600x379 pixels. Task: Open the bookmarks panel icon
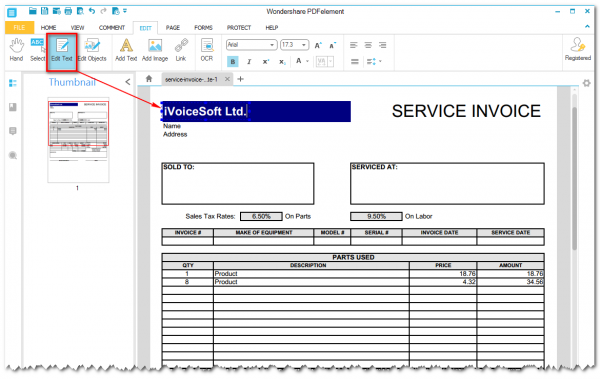coord(13,107)
